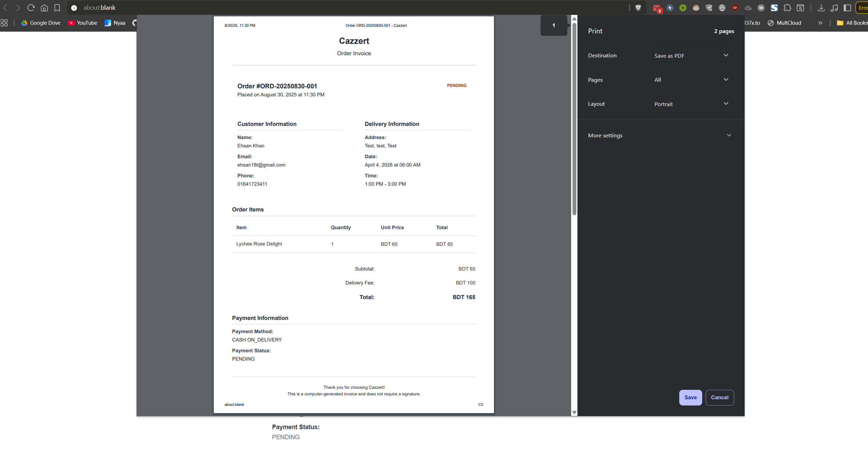Reload the current page

point(31,7)
